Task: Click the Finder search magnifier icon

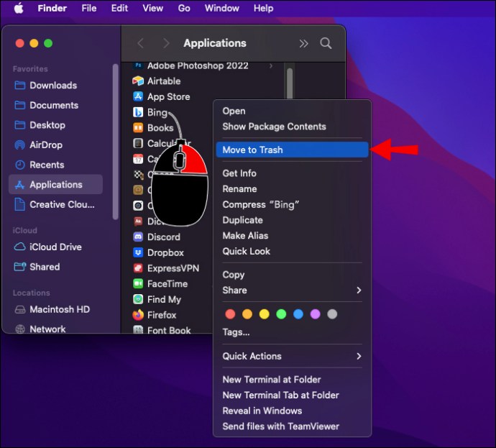Action: [326, 43]
